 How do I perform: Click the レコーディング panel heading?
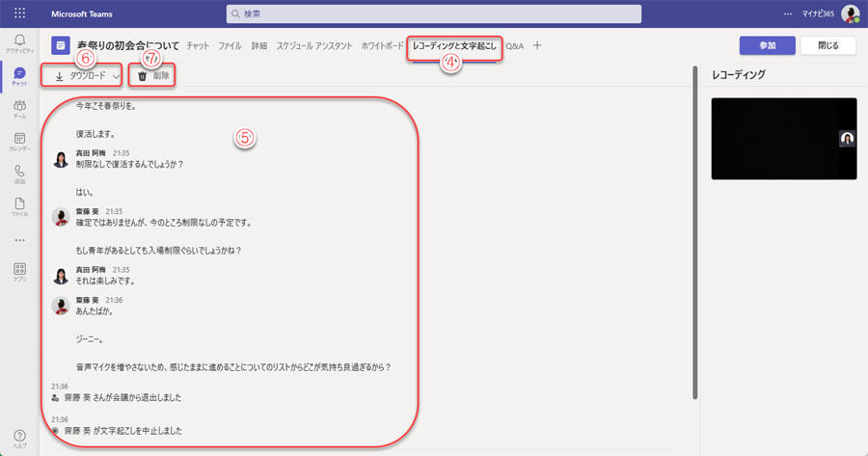coord(739,74)
